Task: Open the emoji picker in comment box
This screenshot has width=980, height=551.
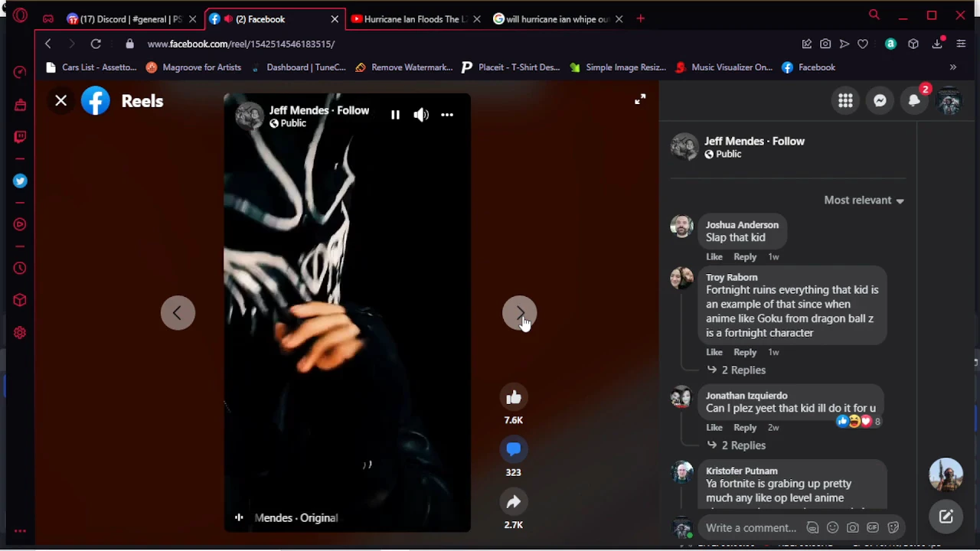Action: click(x=832, y=528)
